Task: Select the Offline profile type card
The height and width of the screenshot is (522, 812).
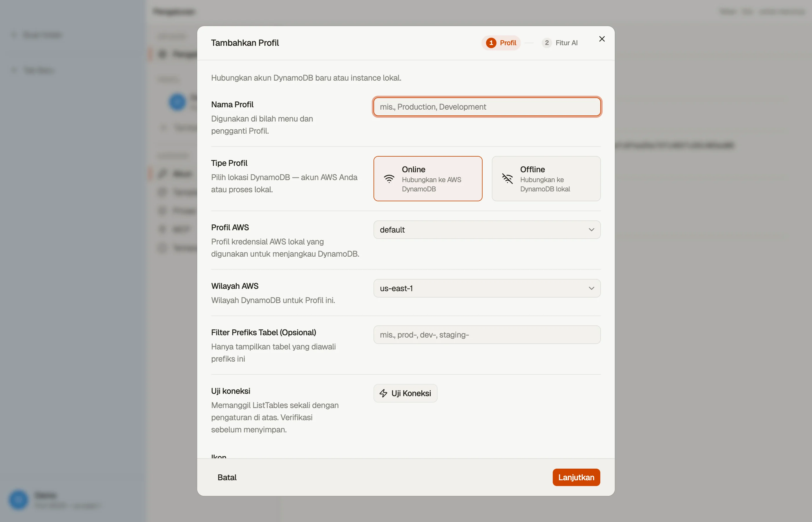Action: (x=546, y=179)
